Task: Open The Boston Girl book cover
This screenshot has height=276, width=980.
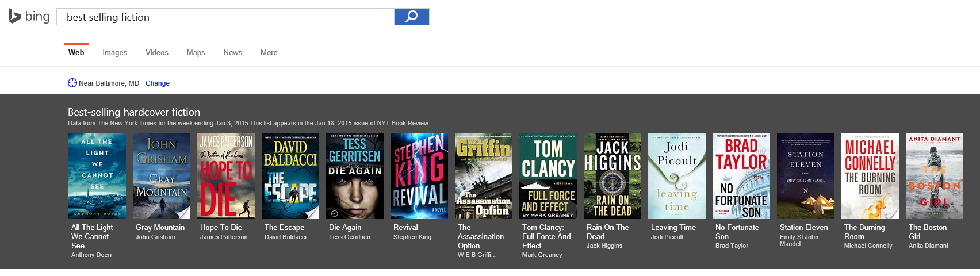Action: [935, 176]
